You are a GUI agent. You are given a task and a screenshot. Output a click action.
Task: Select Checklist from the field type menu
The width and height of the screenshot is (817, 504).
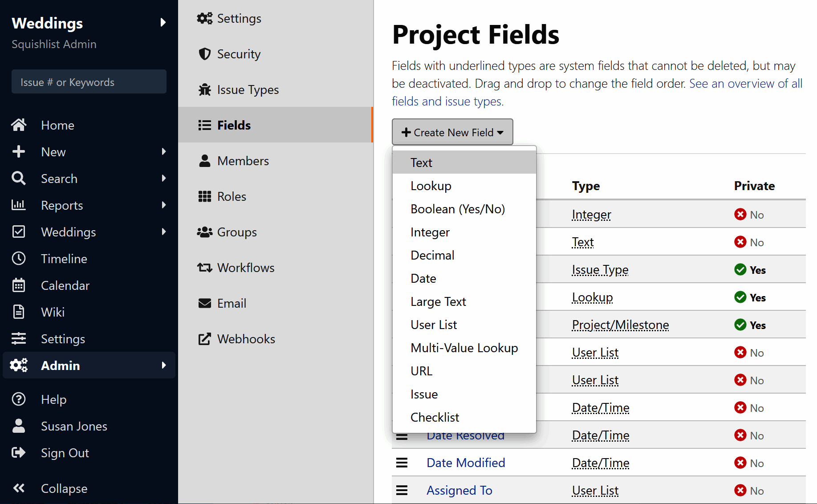(435, 417)
